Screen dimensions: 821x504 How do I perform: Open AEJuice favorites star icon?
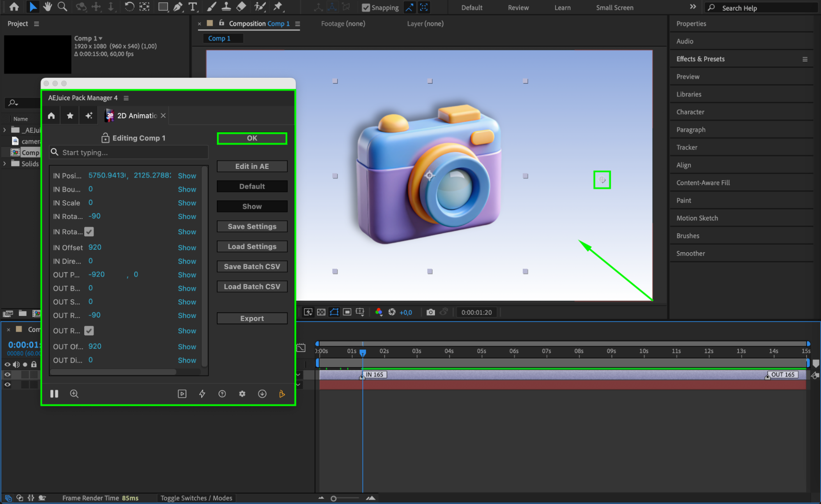[70, 116]
